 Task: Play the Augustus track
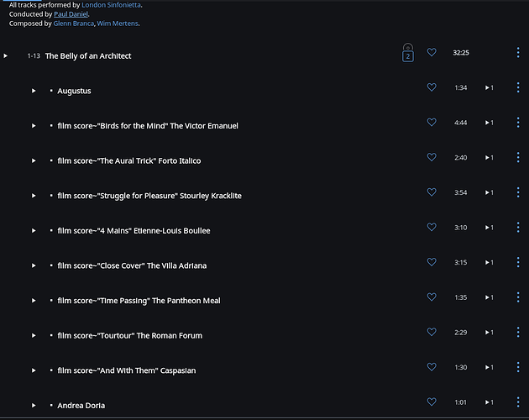[34, 91]
